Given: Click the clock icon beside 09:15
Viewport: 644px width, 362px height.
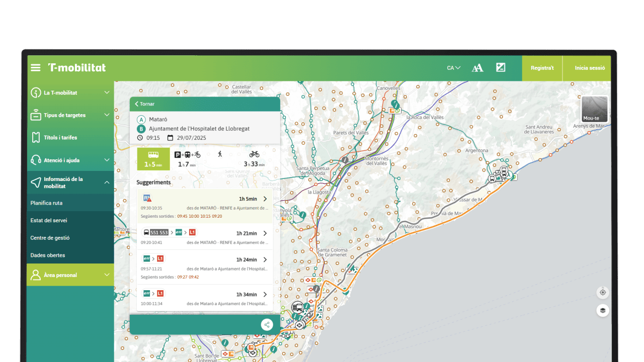Looking at the screenshot, I should (x=140, y=138).
